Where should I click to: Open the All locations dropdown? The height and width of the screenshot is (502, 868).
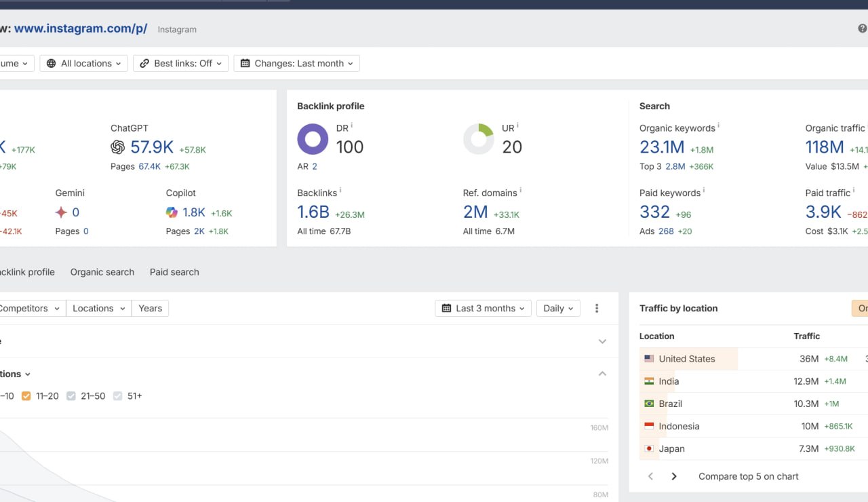click(84, 64)
